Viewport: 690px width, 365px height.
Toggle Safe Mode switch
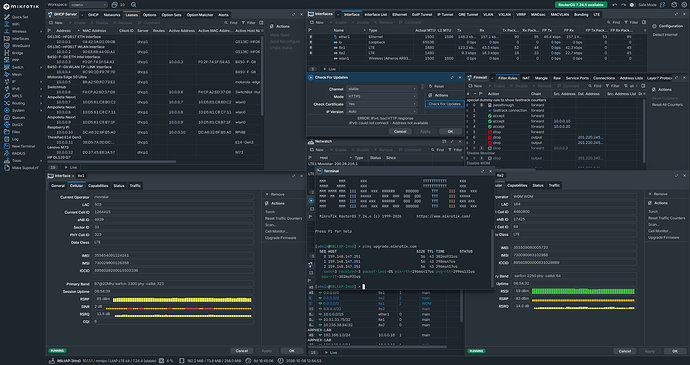633,5
